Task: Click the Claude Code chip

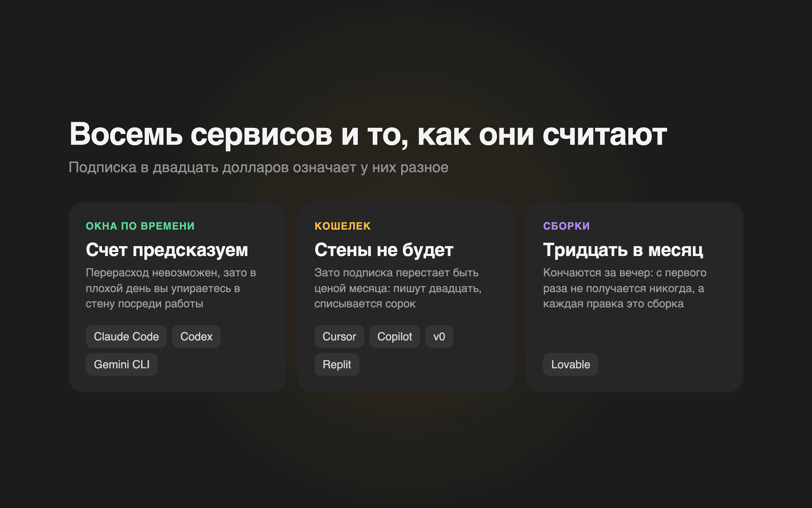Action: point(126,336)
